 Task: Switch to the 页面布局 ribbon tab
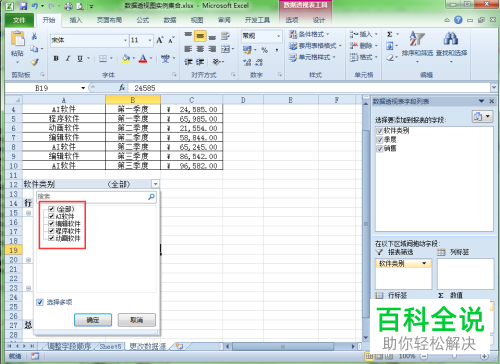click(x=109, y=20)
